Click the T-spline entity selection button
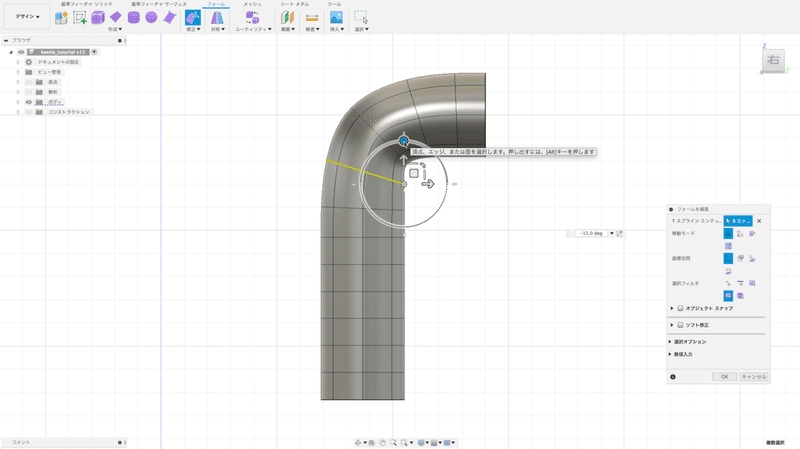Image resolution: width=800 pixels, height=449 pixels. [738, 221]
